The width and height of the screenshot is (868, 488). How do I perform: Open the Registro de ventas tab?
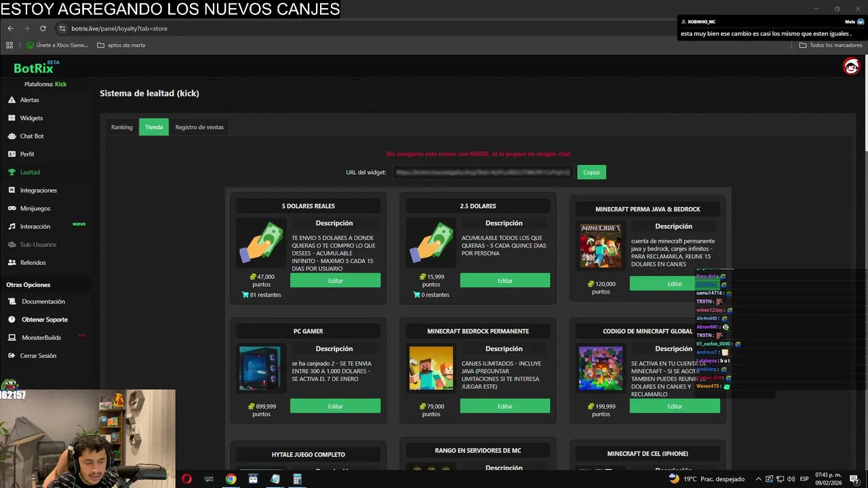[199, 127]
